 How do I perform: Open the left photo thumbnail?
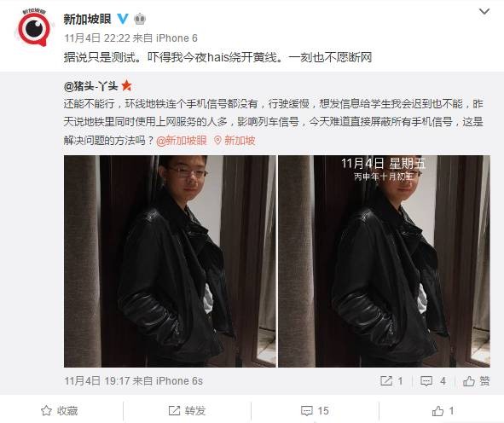tap(170, 261)
